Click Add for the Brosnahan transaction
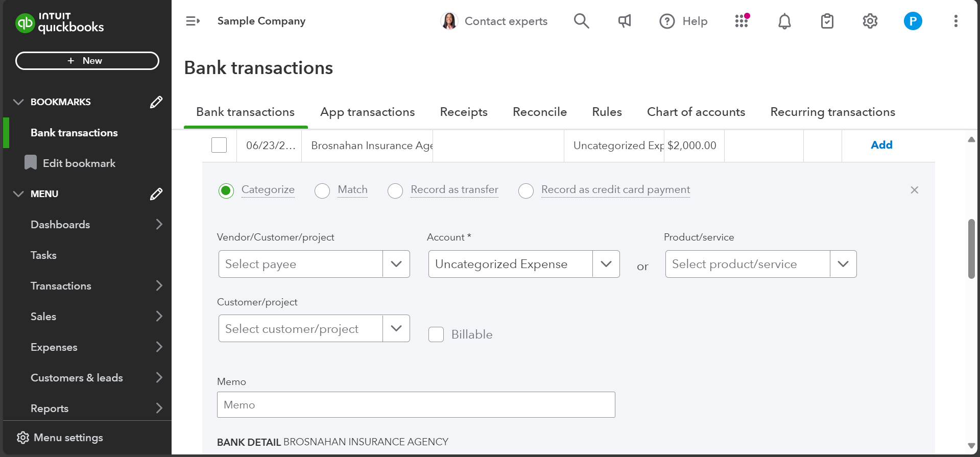This screenshot has width=980, height=457. 881,145
